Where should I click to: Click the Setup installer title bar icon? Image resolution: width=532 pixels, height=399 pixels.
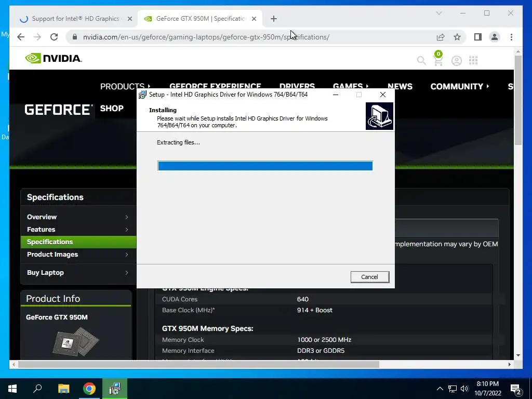coord(142,95)
